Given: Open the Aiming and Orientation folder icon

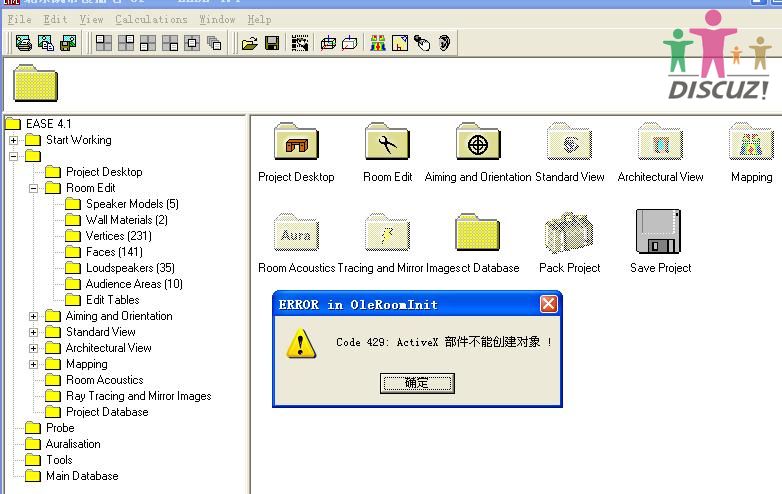Looking at the screenshot, I should 478,142.
